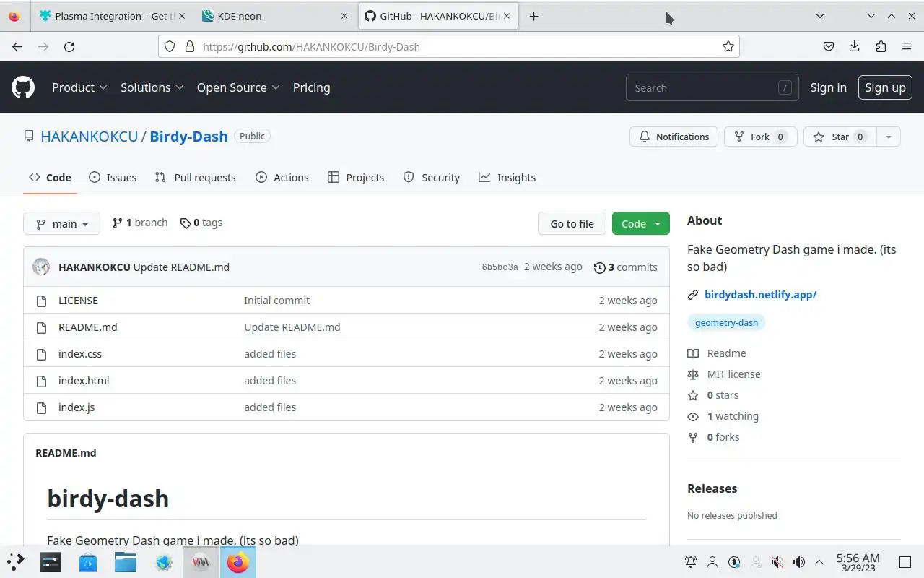The width and height of the screenshot is (924, 578).
Task: Expand the Open Source menu
Action: tap(238, 87)
